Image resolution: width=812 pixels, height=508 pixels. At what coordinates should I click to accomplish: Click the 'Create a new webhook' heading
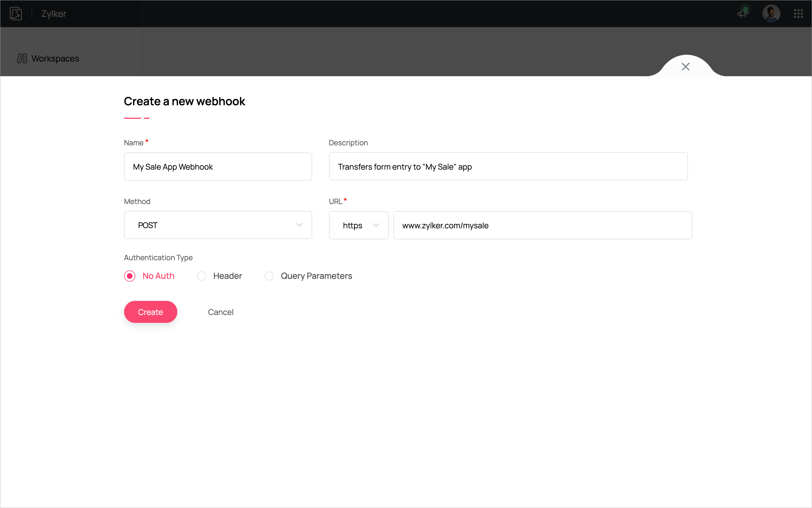pos(184,101)
